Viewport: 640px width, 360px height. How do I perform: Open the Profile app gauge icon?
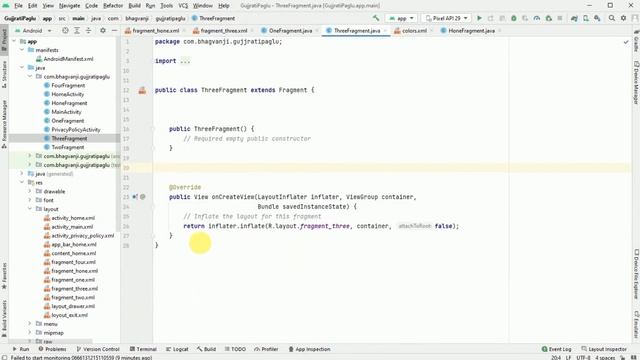click(x=537, y=18)
